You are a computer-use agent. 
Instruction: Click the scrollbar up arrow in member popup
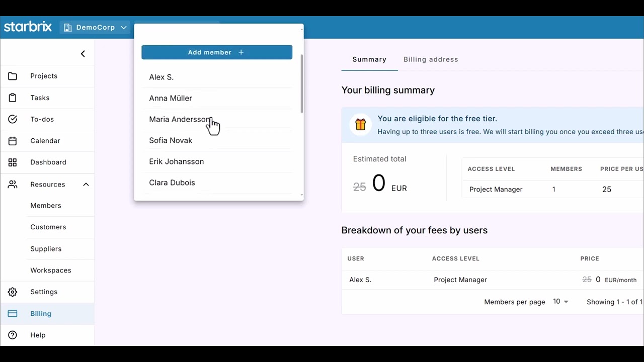(x=302, y=30)
